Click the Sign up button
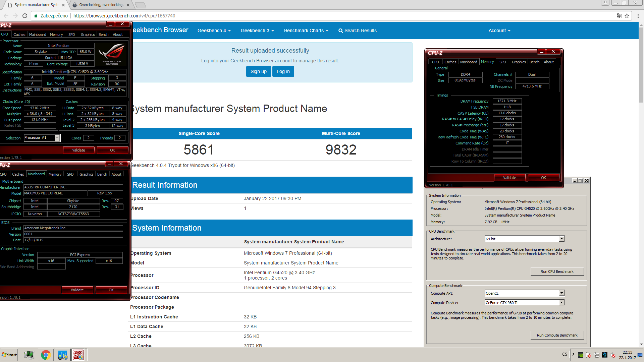This screenshot has height=362, width=644. pyautogui.click(x=258, y=71)
